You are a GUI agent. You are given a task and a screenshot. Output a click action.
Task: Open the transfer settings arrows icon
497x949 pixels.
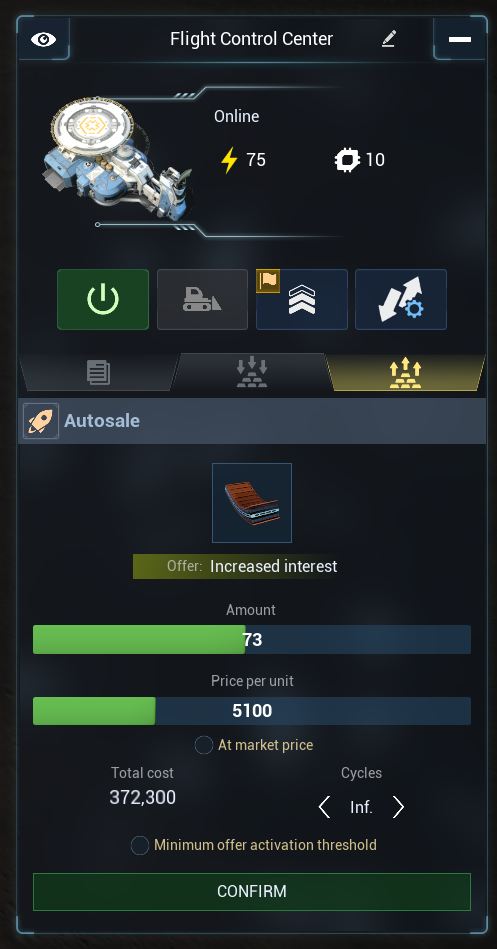pos(401,300)
